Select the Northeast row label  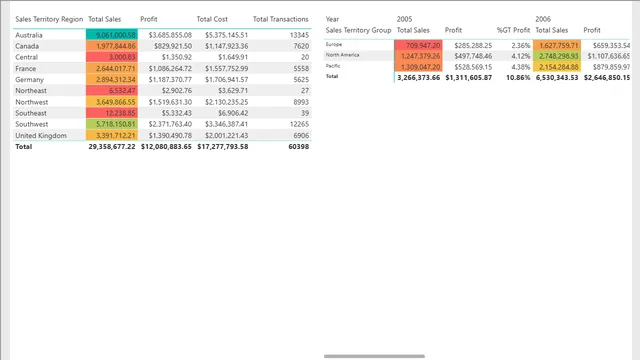click(x=31, y=91)
